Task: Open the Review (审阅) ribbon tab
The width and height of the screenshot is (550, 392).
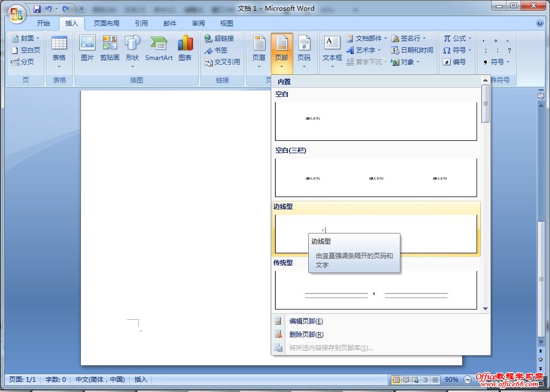Action: coord(198,24)
